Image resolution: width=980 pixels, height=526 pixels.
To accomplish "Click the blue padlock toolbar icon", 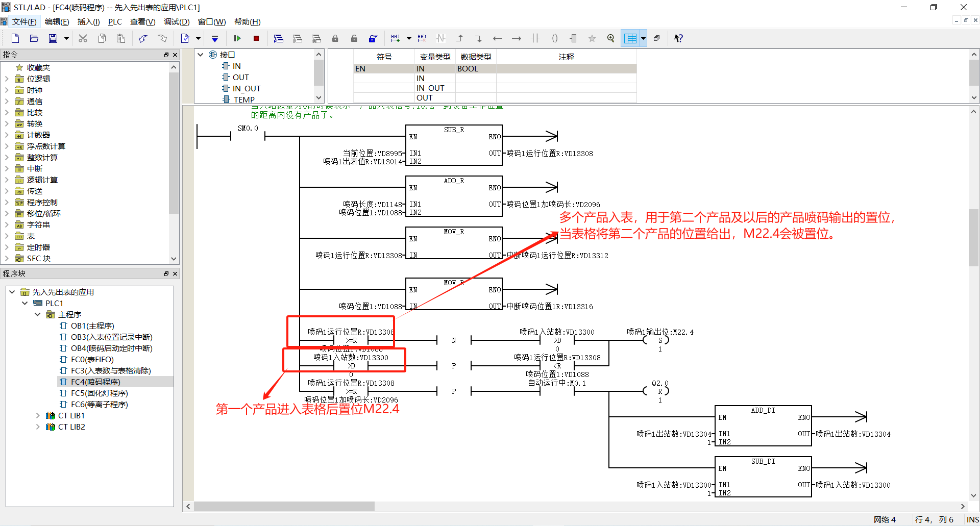I will point(373,38).
